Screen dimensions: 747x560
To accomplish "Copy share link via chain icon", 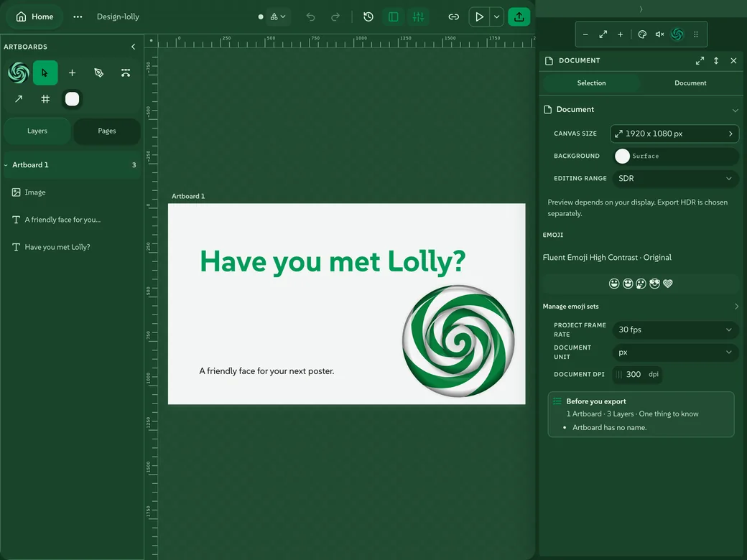I will tap(453, 17).
